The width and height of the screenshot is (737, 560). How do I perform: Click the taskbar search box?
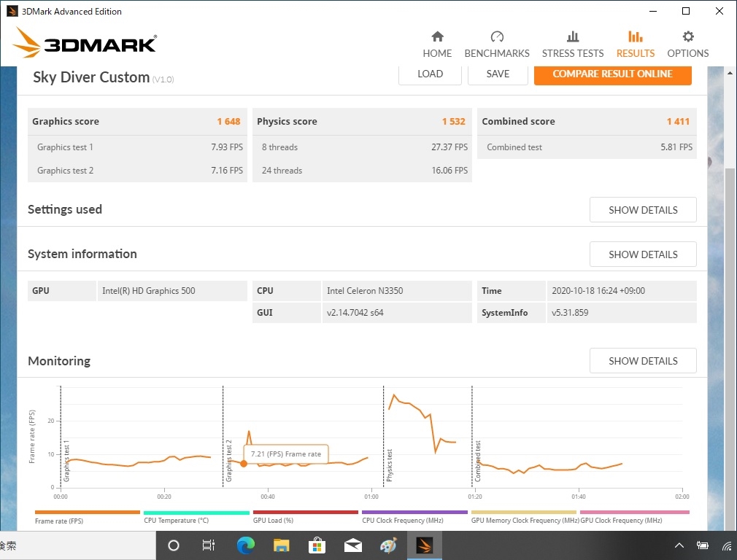click(77, 545)
